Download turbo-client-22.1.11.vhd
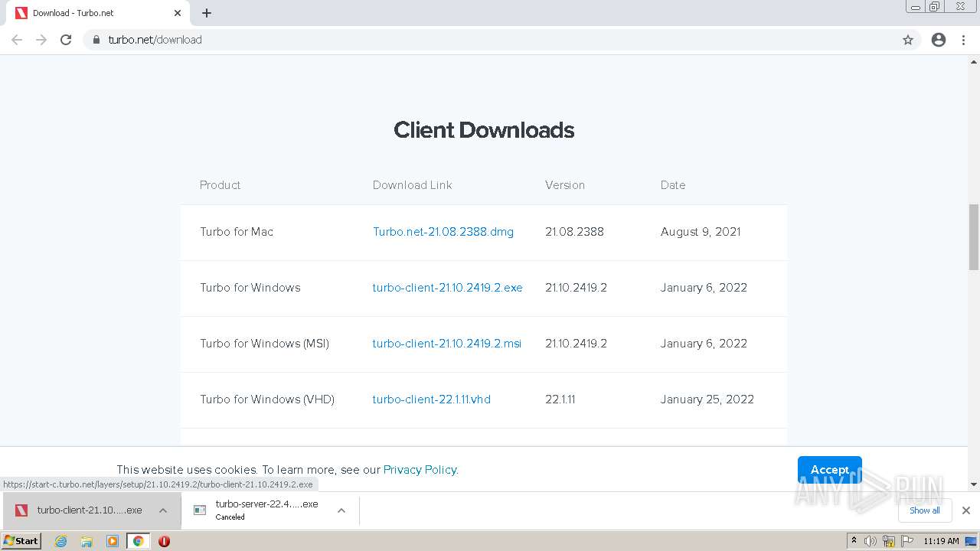 point(432,399)
